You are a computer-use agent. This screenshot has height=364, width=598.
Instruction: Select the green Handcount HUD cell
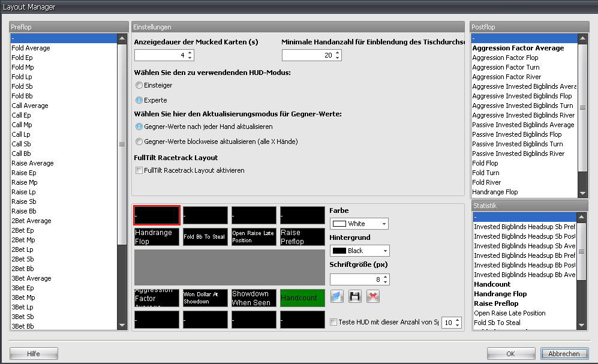tap(302, 298)
